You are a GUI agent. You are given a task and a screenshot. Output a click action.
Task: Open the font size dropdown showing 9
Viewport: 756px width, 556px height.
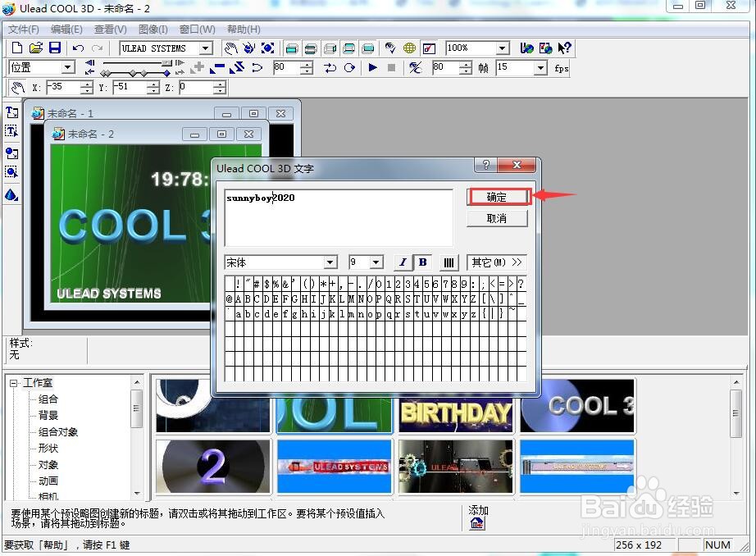coord(376,262)
